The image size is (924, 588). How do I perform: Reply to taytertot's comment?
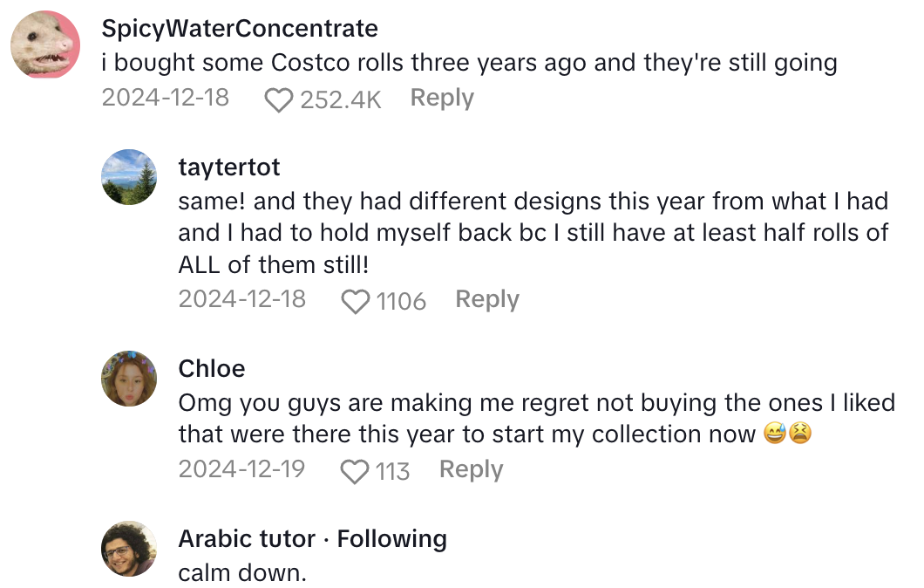coord(487,300)
